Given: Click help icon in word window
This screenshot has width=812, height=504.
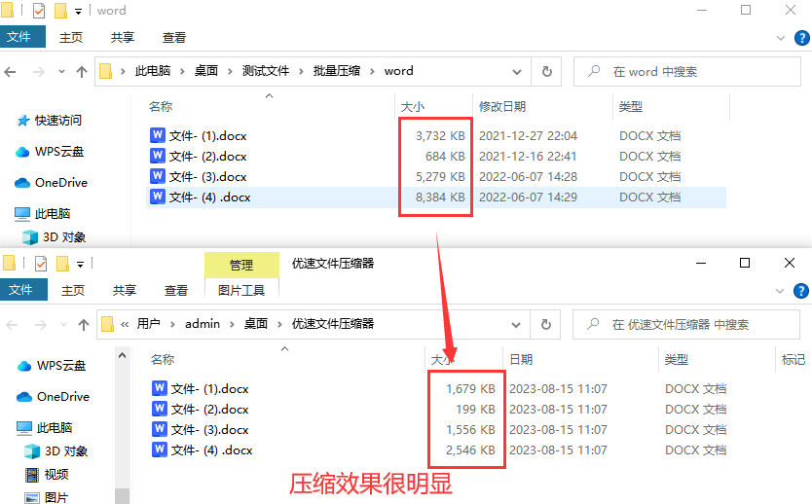Looking at the screenshot, I should (x=801, y=38).
